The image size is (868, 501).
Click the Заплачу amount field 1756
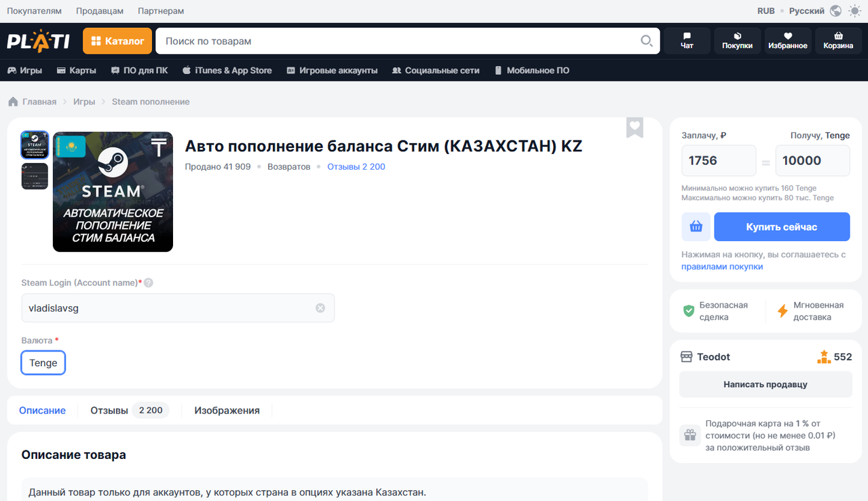pyautogui.click(x=719, y=161)
